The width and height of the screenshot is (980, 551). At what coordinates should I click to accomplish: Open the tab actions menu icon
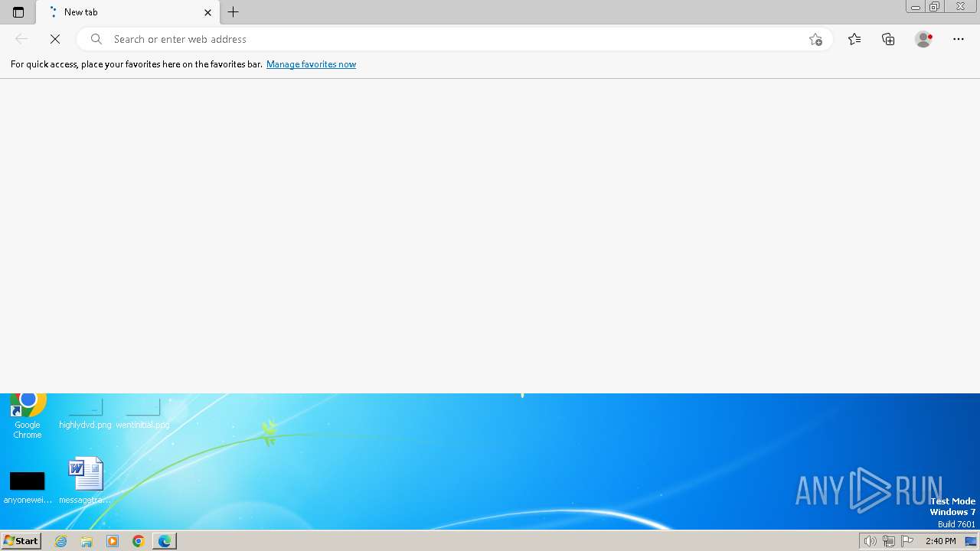(x=18, y=12)
